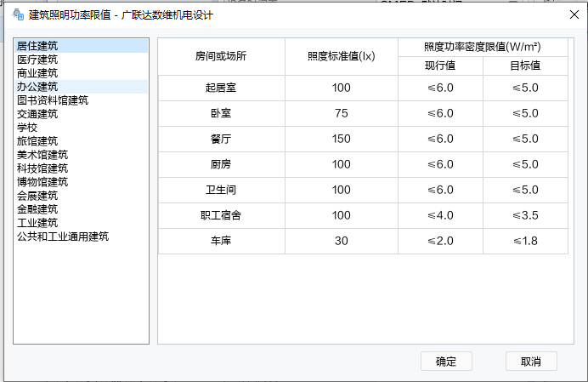Pick 旅馆建筑 in the building list
Viewport: 588px width, 382px height.
[x=81, y=141]
